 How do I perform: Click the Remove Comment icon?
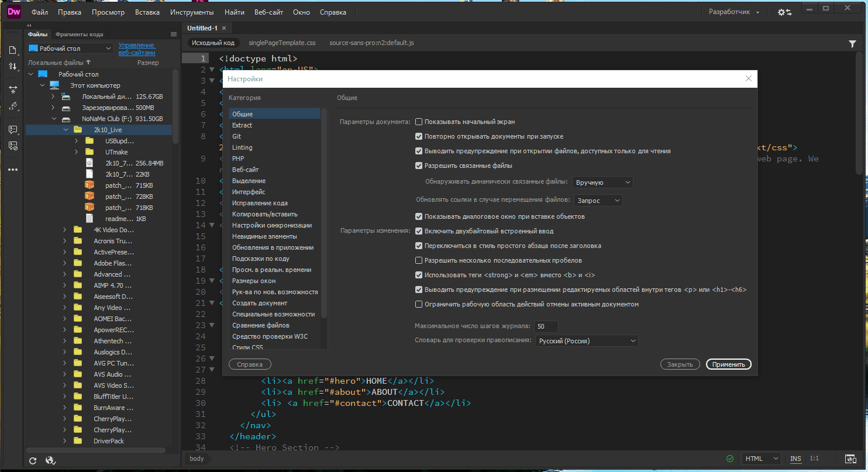point(13,146)
